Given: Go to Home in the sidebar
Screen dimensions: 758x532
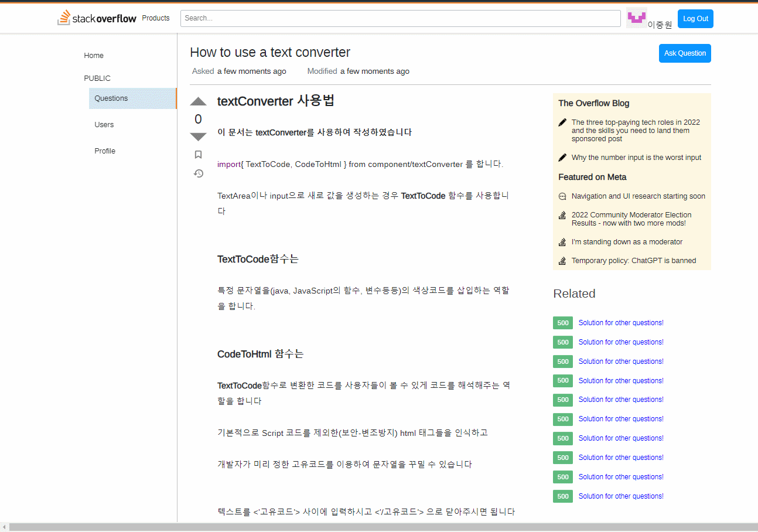Looking at the screenshot, I should click(94, 56).
